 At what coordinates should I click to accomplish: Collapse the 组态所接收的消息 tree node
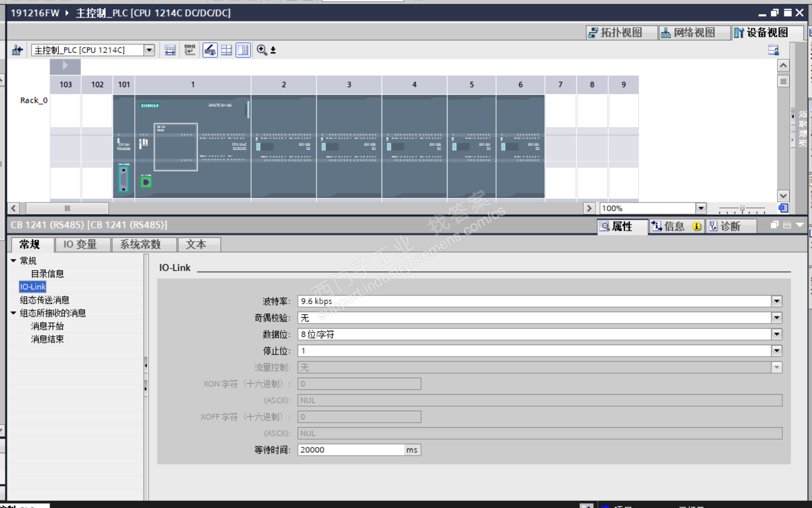click(x=13, y=313)
